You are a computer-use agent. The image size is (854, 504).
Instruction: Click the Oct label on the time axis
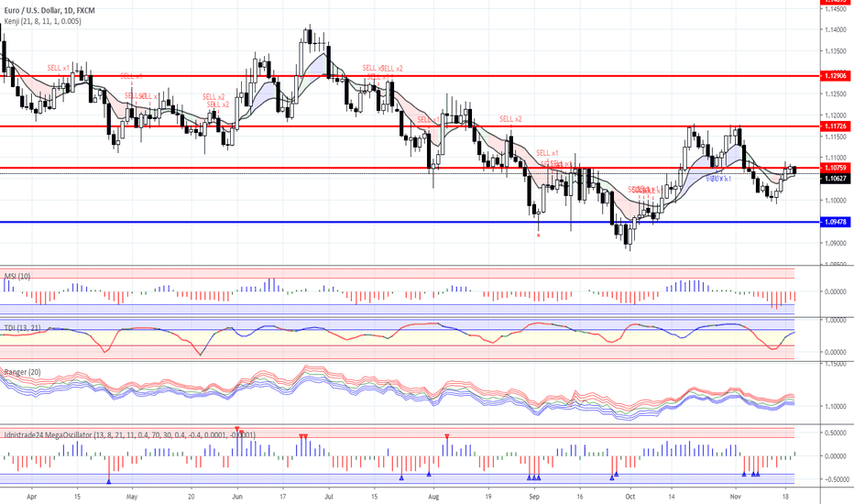coord(630,494)
